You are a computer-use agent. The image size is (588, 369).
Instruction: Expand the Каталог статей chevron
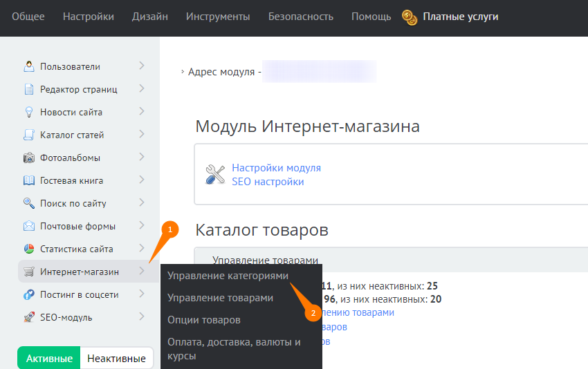pos(141,134)
